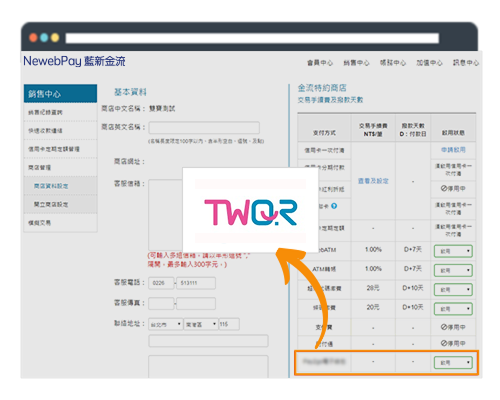The image size is (500, 400).
Task: Open 模擬交易 in the sidebar
Action: pyautogui.click(x=60, y=223)
